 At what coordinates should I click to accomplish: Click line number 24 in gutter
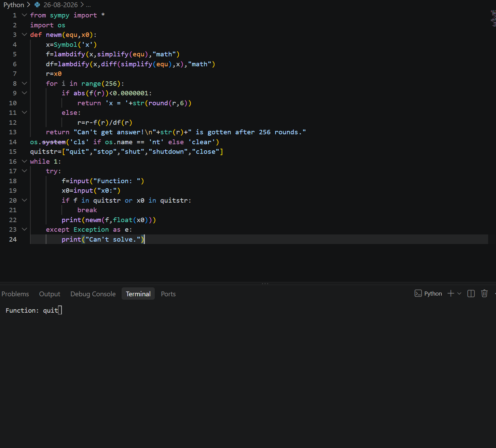click(x=13, y=239)
